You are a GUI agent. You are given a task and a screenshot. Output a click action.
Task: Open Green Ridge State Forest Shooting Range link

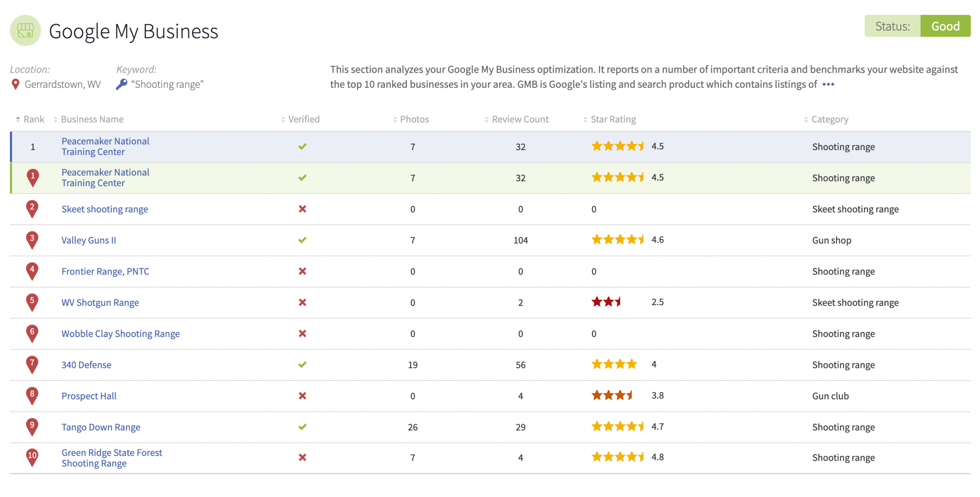point(112,458)
